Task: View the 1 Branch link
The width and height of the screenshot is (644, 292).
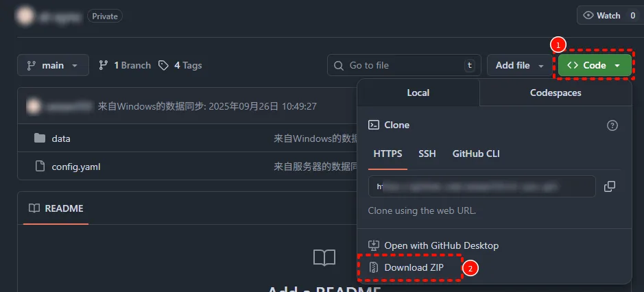Action: coord(125,65)
